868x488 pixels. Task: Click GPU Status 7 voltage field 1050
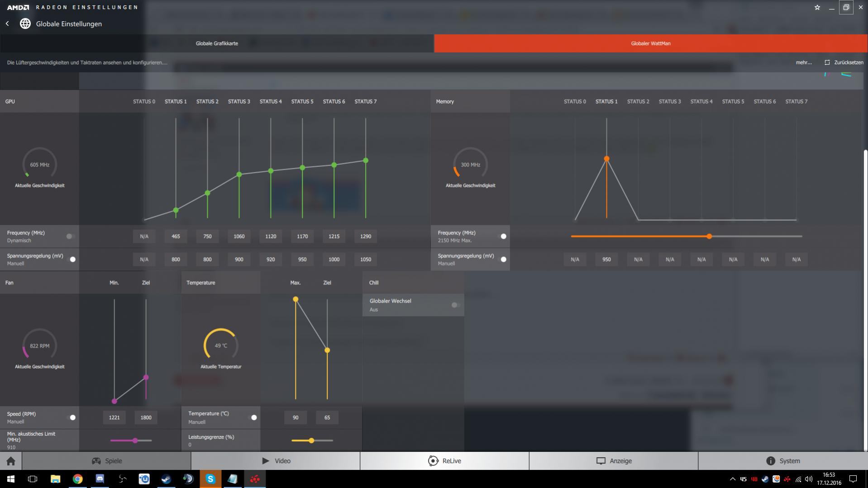pyautogui.click(x=366, y=259)
